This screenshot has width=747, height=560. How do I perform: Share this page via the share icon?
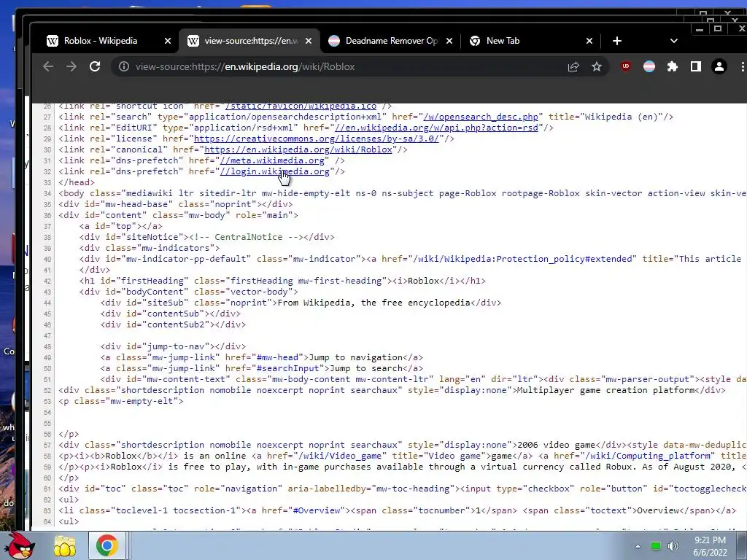point(573,66)
